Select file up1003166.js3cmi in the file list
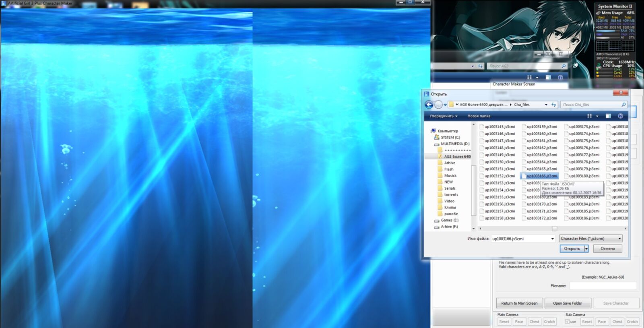This screenshot has height=328, width=644. point(540,176)
